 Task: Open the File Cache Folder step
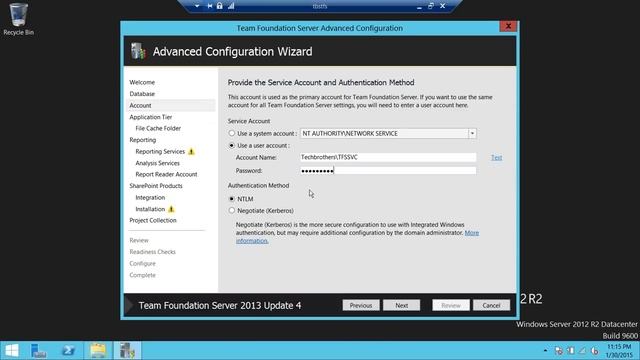click(158, 129)
